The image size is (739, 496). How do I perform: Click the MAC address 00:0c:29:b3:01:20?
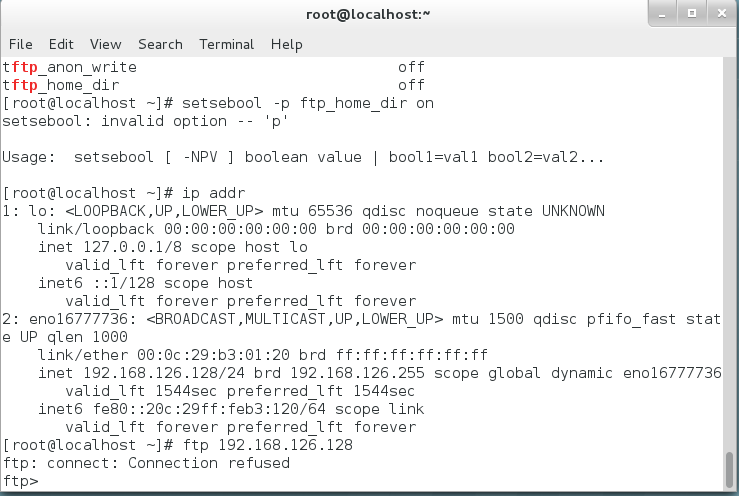(x=168, y=355)
